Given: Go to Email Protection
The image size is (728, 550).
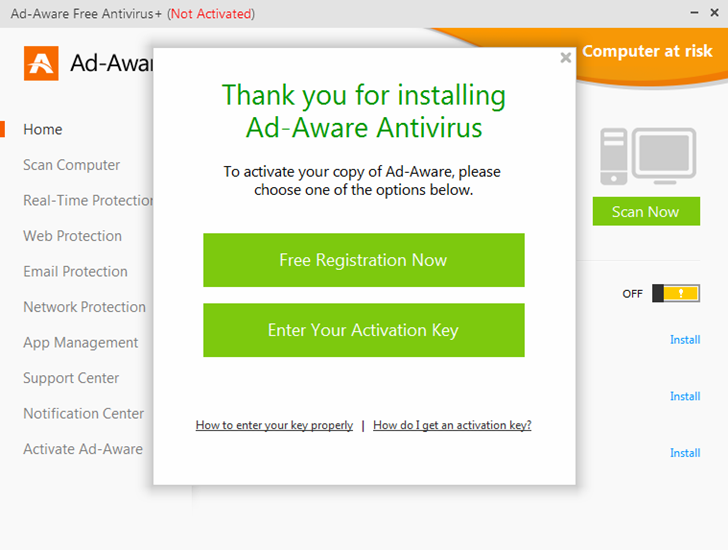Looking at the screenshot, I should pyautogui.click(x=75, y=271).
